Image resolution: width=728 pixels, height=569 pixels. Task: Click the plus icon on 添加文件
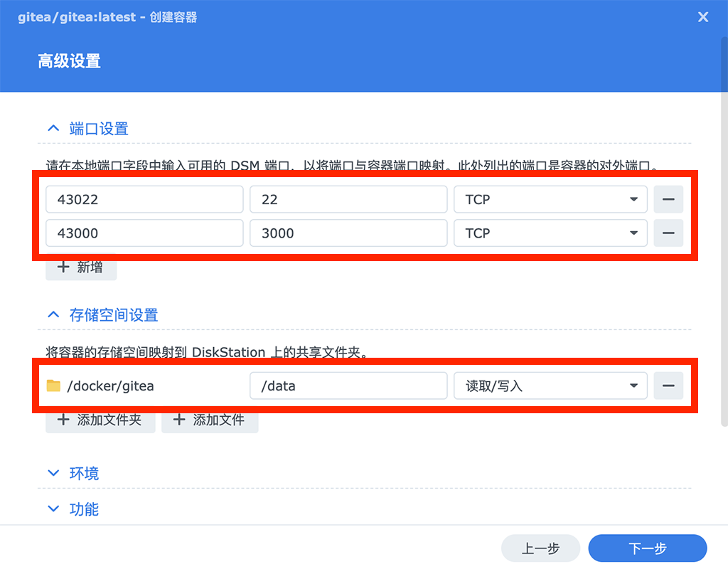(x=178, y=420)
